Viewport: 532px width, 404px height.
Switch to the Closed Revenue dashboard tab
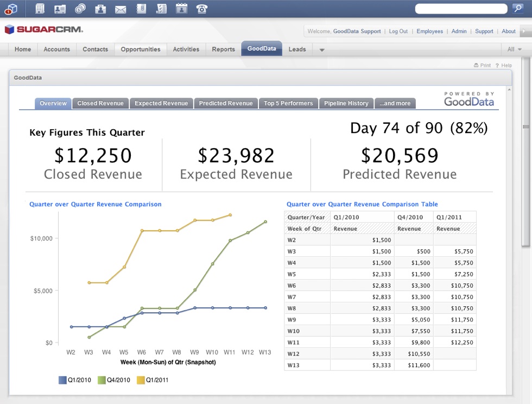(100, 103)
